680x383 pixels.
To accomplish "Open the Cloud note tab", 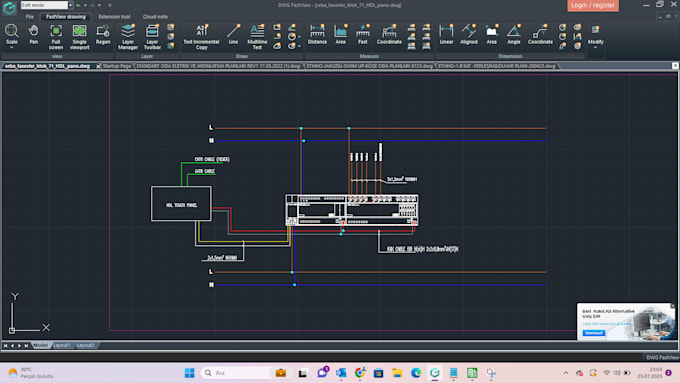I will coord(155,16).
